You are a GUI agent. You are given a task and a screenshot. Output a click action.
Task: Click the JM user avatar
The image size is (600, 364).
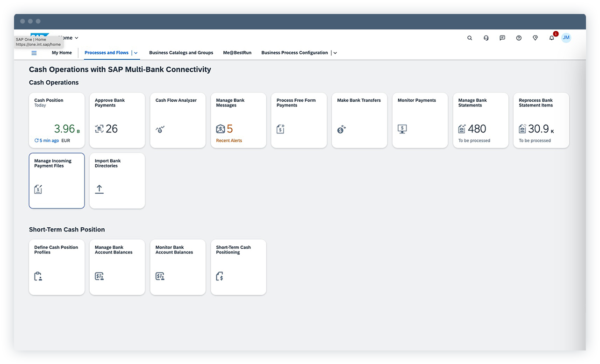pos(566,38)
